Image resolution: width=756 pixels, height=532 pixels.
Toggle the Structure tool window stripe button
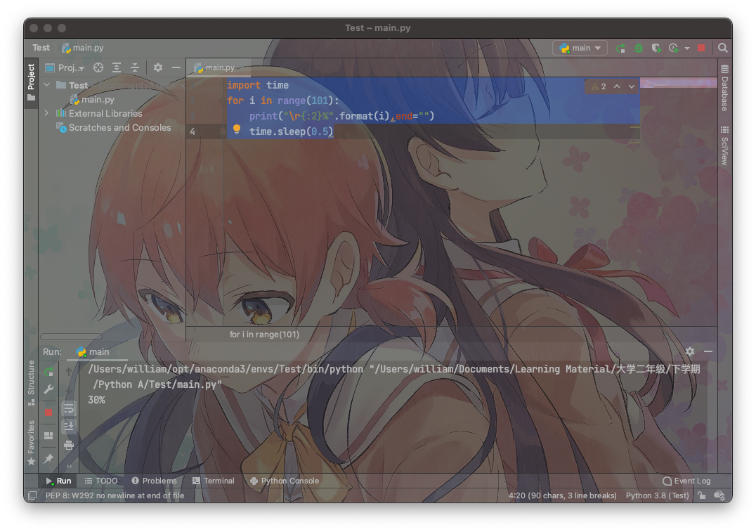(x=31, y=382)
